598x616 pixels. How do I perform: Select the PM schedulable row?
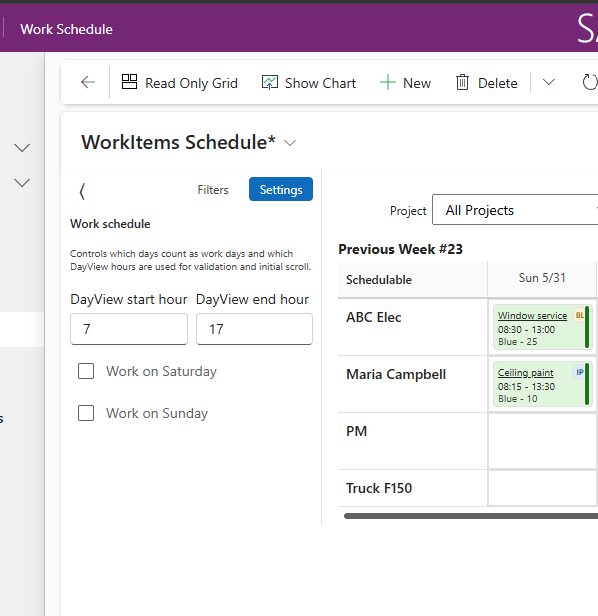[x=356, y=431]
